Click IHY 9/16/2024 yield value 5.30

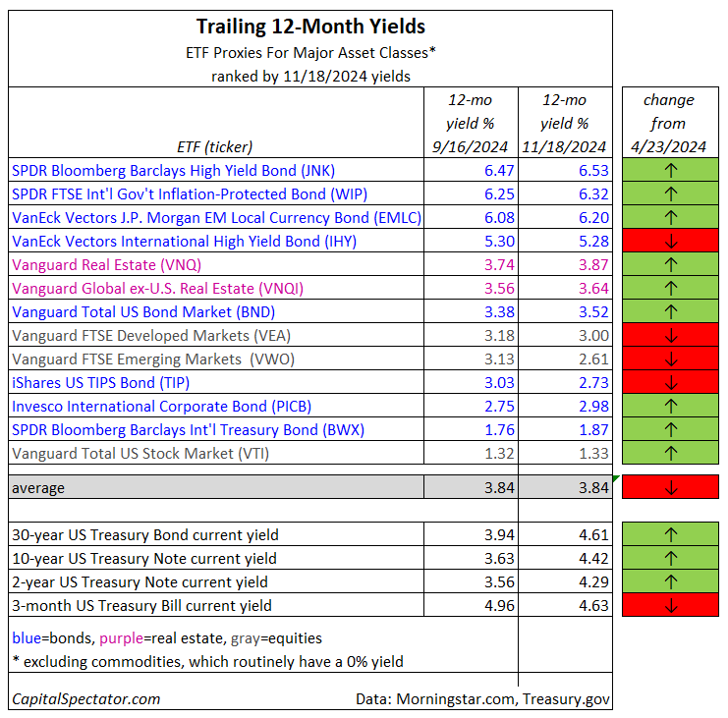click(x=499, y=242)
